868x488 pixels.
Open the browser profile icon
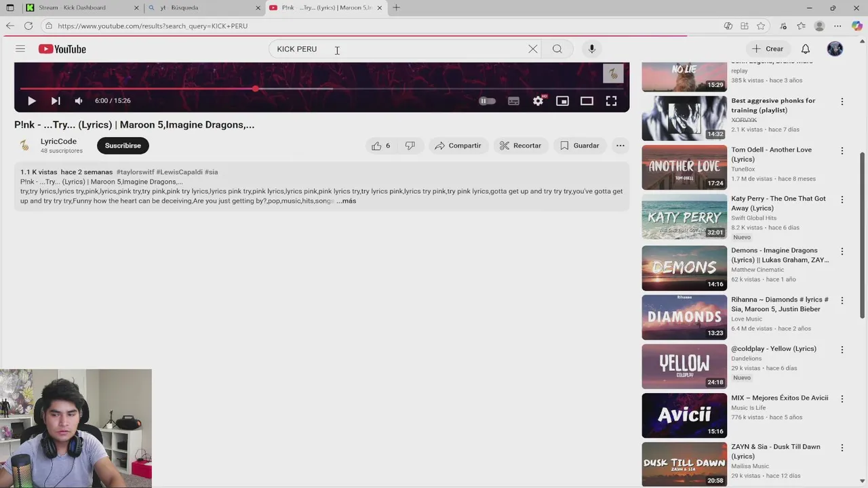click(x=819, y=26)
